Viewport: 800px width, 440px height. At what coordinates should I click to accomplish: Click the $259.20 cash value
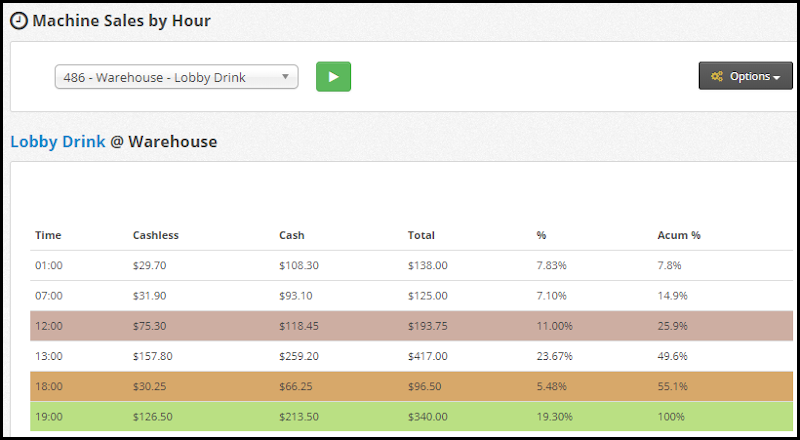tap(299, 356)
